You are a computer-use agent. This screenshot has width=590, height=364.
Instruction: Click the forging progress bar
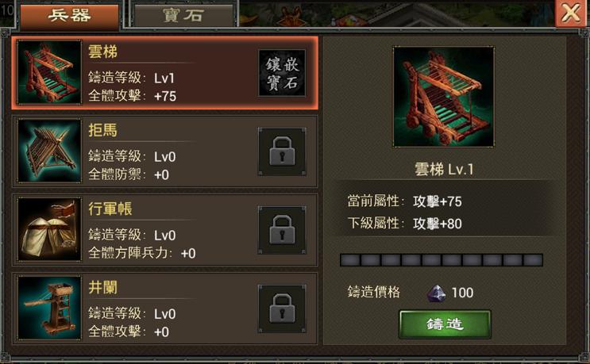pos(442,260)
